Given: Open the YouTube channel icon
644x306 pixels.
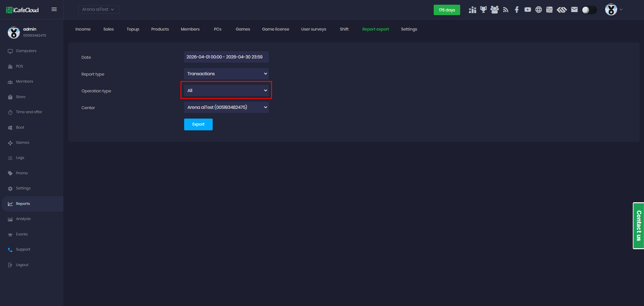Looking at the screenshot, I should [x=528, y=10].
